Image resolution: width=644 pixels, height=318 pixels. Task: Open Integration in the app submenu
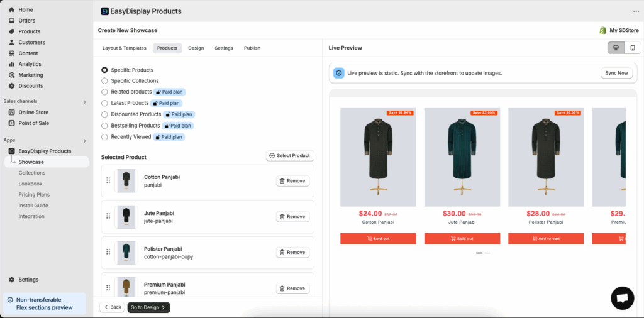tap(31, 216)
